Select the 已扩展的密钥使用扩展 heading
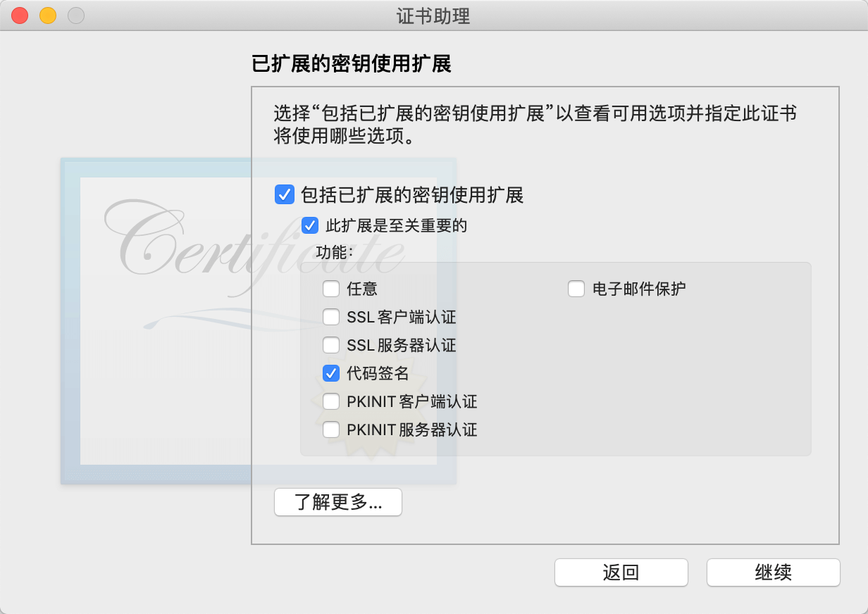 [x=352, y=64]
